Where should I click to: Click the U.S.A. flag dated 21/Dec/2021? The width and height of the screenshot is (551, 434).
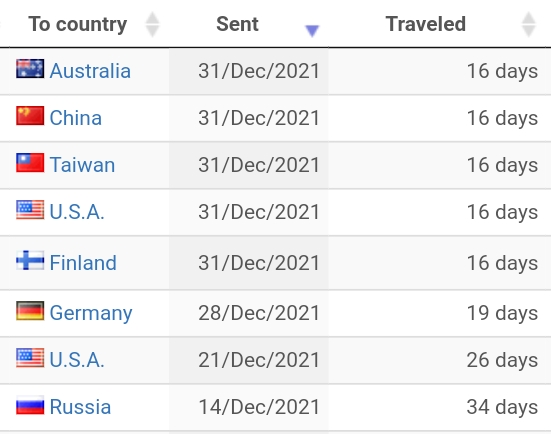(30, 358)
